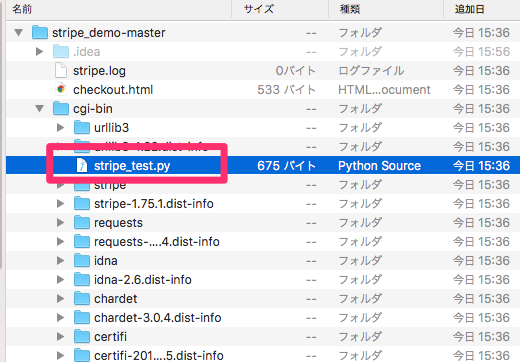Click the urllib3 folder icon
Image resolution: width=520 pixels, height=362 pixels.
(x=82, y=127)
